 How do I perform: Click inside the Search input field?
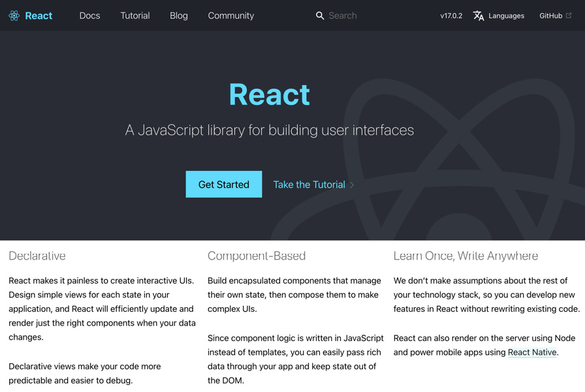pyautogui.click(x=353, y=15)
